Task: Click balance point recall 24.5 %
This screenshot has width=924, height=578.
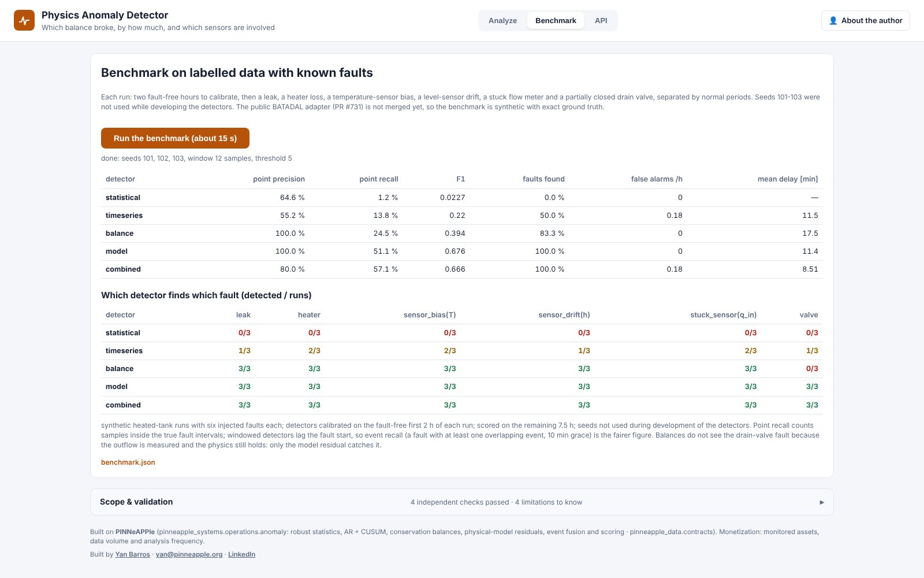Action: pos(385,234)
